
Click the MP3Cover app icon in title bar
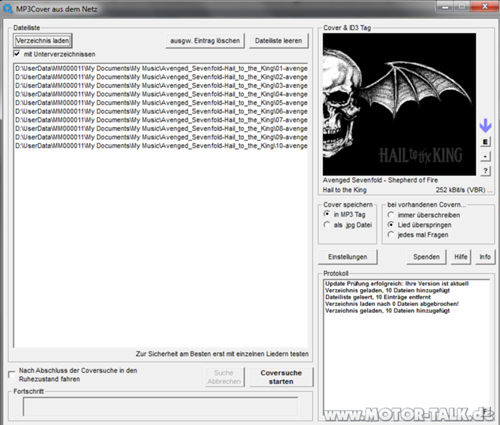7,9
